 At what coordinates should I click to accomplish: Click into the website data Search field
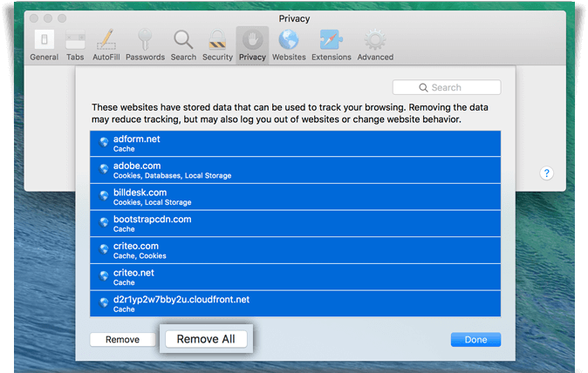pyautogui.click(x=447, y=87)
